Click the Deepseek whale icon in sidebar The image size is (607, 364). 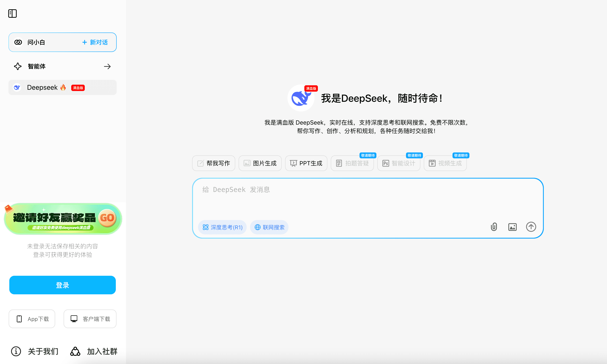[x=17, y=87]
